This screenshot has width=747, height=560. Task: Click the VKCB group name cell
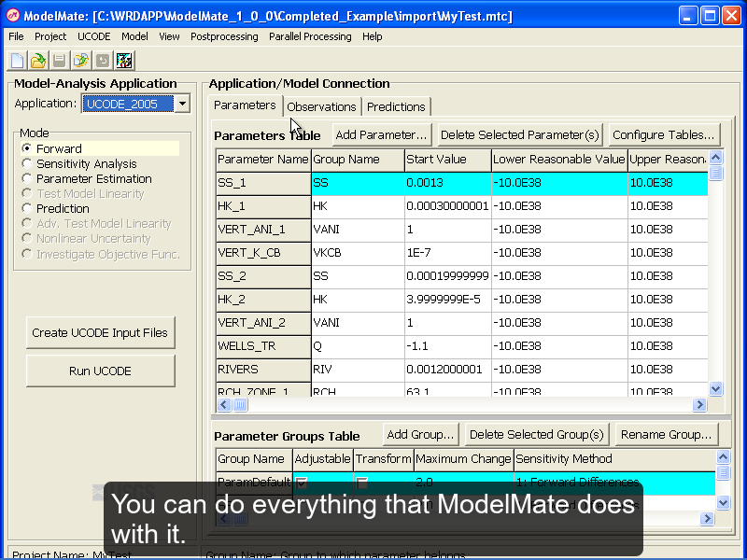tap(358, 253)
